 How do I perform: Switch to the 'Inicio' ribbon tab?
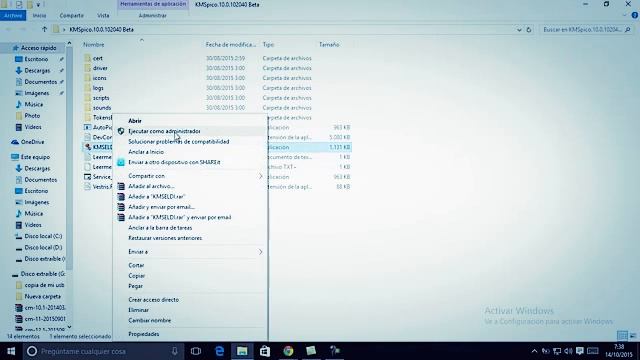(39, 16)
